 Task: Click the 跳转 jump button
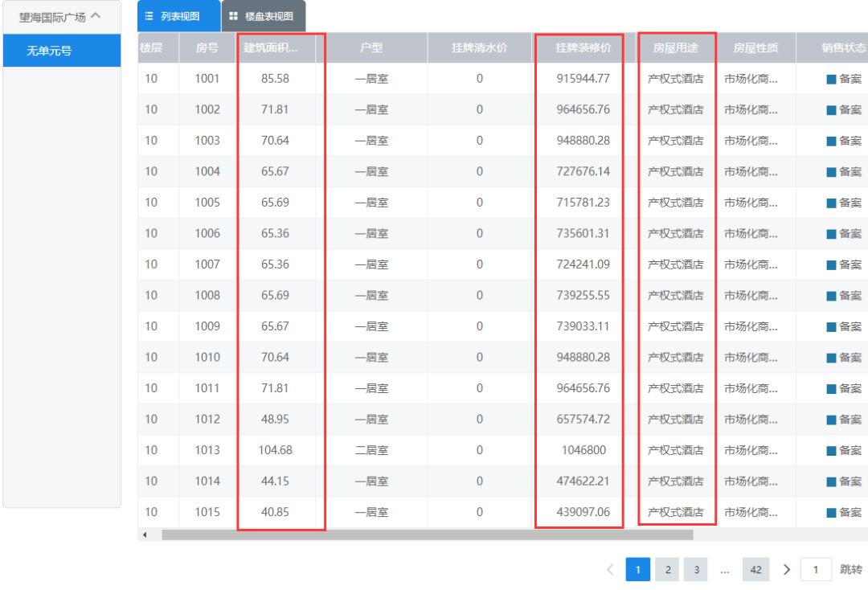(851, 570)
